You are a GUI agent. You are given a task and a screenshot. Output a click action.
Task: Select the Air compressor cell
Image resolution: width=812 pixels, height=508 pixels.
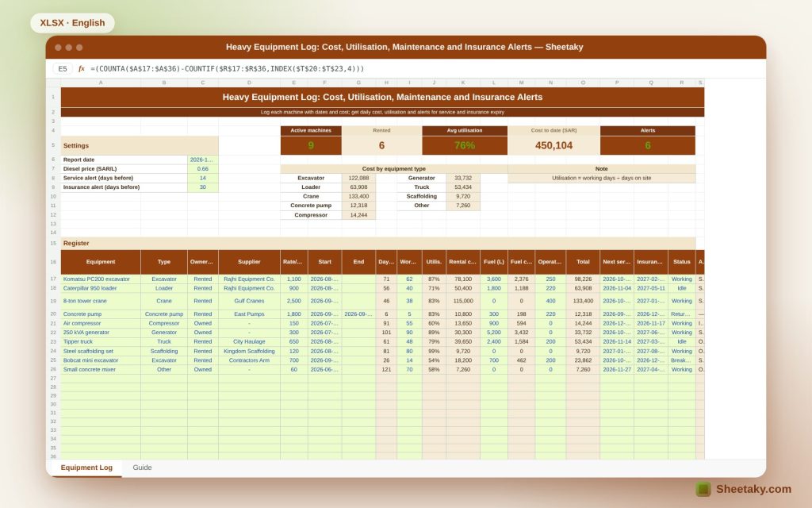click(x=101, y=323)
